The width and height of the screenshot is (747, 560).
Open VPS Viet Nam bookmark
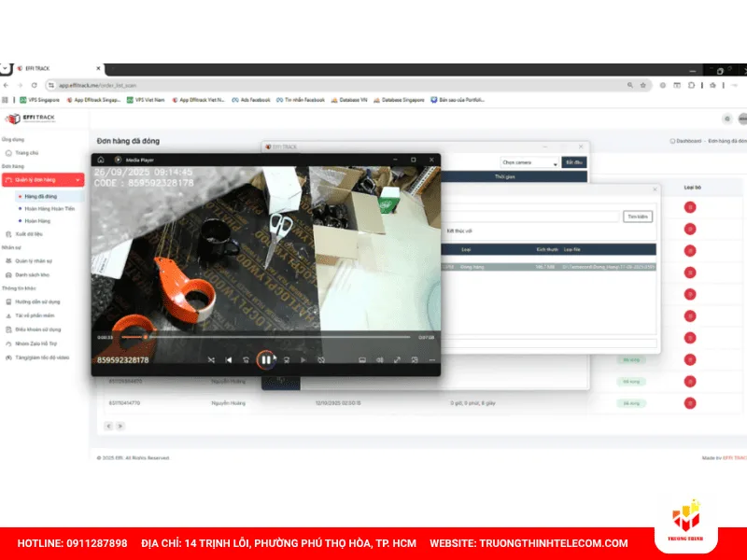[x=146, y=100]
